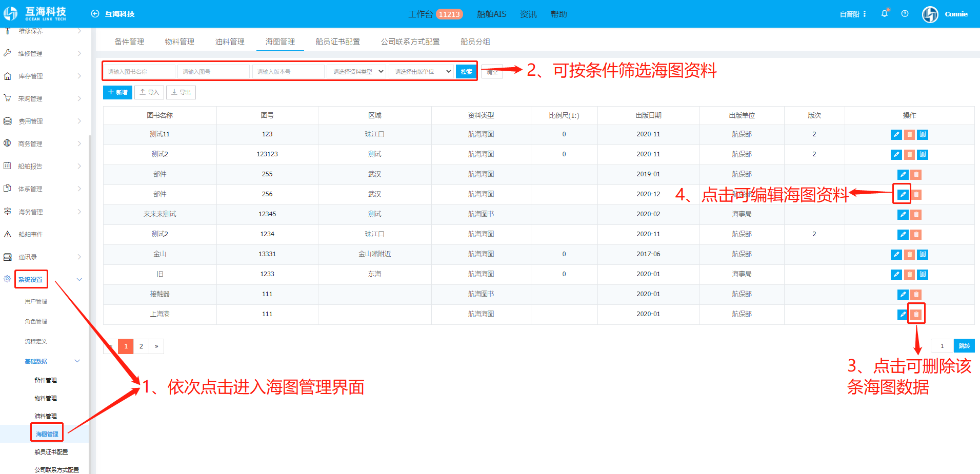Open book icon for 测试11 row
The width and height of the screenshot is (980, 474).
tap(923, 135)
